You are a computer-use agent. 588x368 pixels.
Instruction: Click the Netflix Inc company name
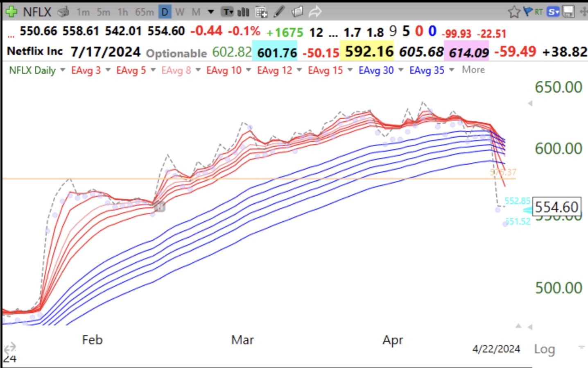(35, 51)
